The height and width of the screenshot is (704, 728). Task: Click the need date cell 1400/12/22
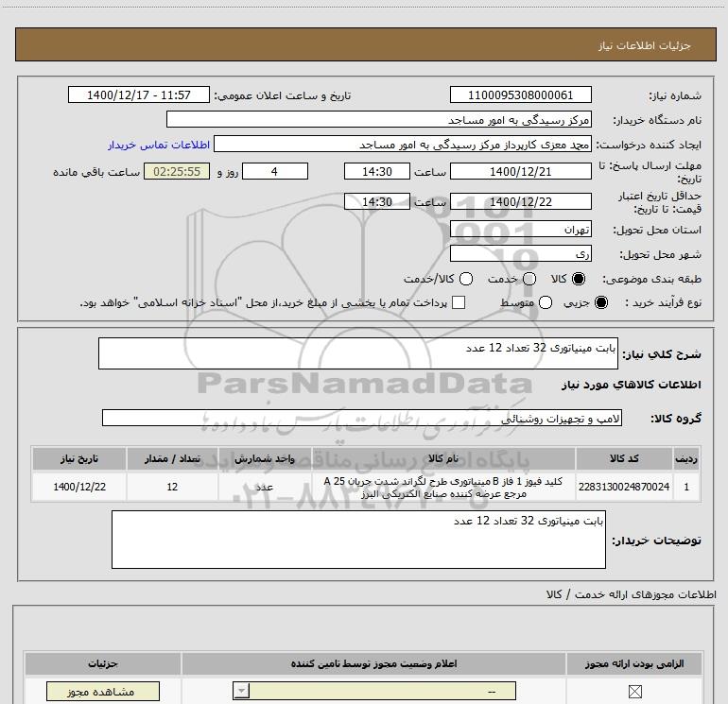pos(79,487)
